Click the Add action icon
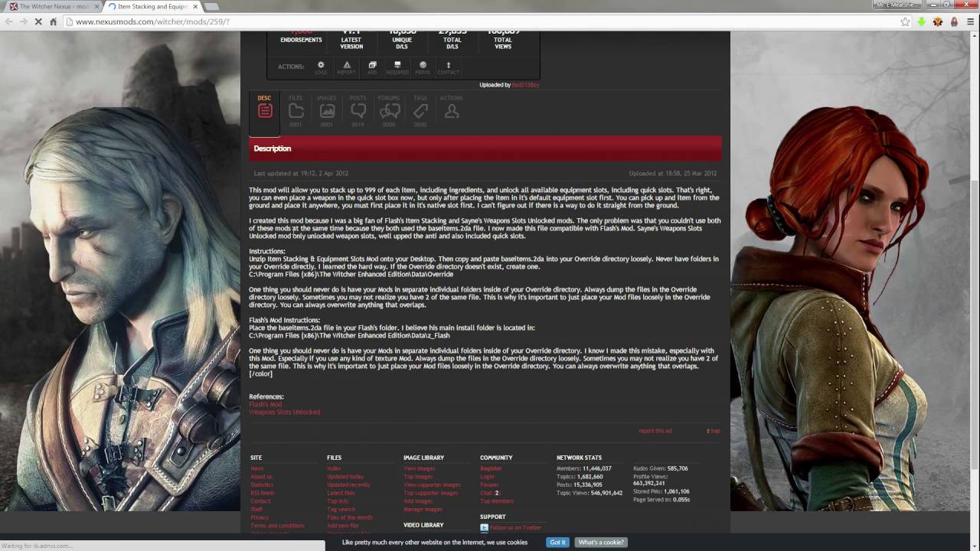 pos(372,67)
